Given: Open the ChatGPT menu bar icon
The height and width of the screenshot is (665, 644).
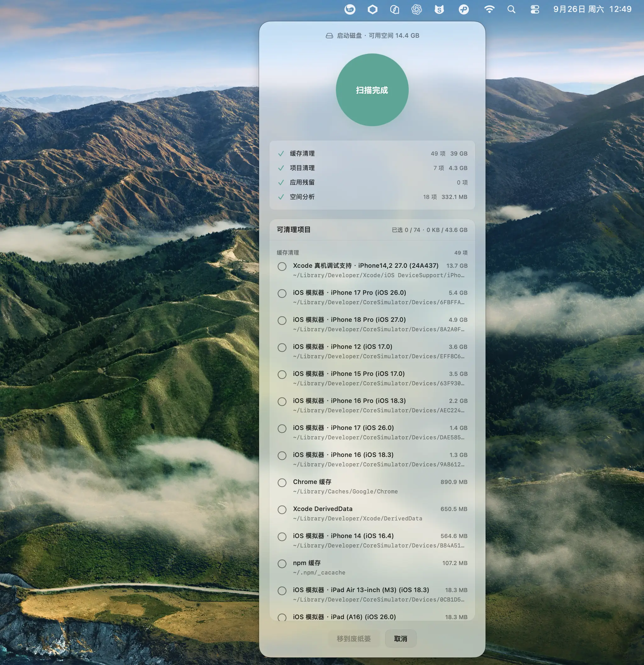Looking at the screenshot, I should [x=417, y=9].
